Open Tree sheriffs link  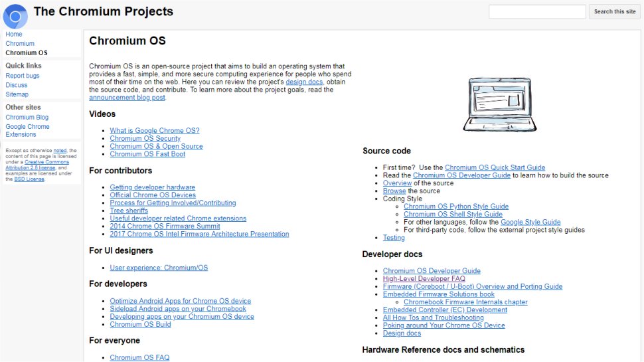click(129, 211)
